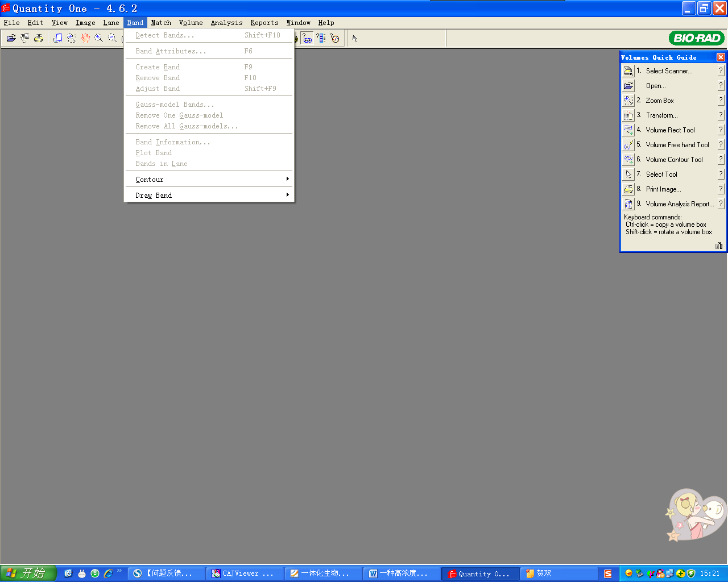Click the Windows Start button
The height and width of the screenshot is (582, 728).
click(28, 573)
